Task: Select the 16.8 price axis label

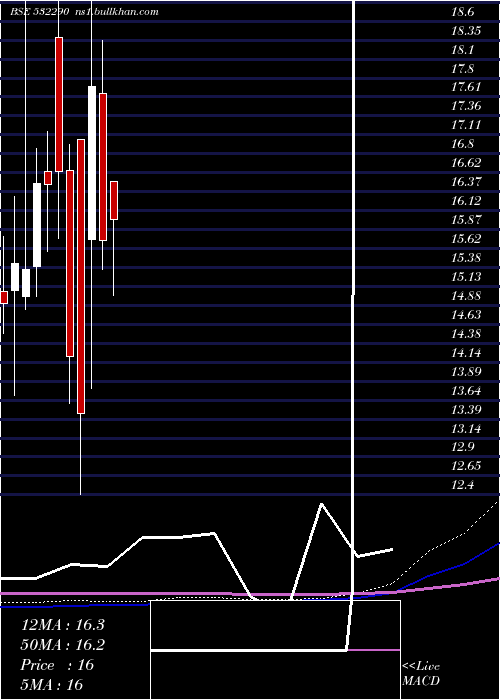Action: coord(463,144)
